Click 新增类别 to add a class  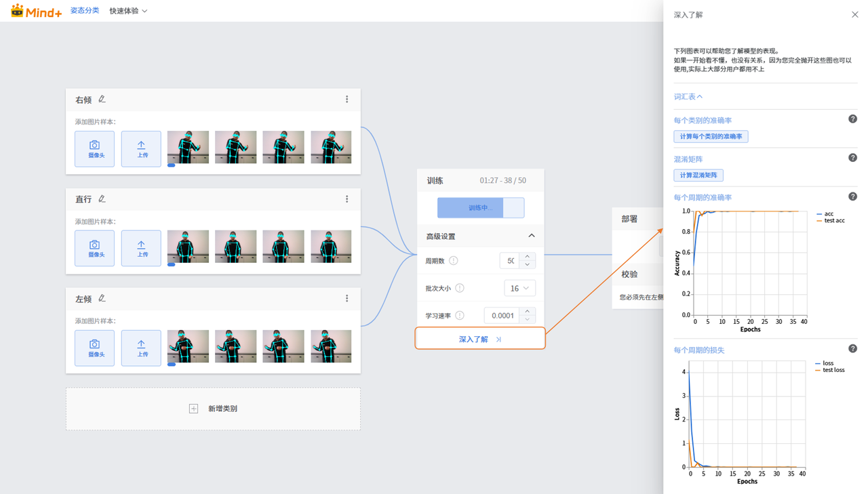(213, 409)
